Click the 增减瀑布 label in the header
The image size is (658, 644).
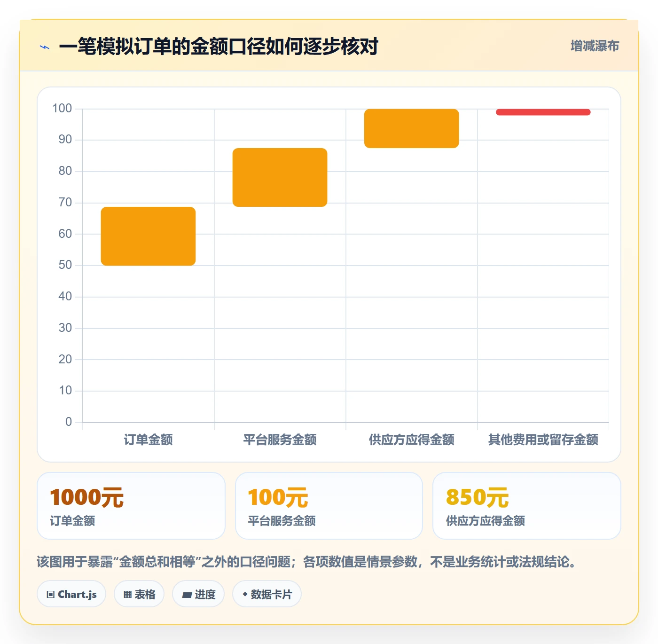(595, 46)
